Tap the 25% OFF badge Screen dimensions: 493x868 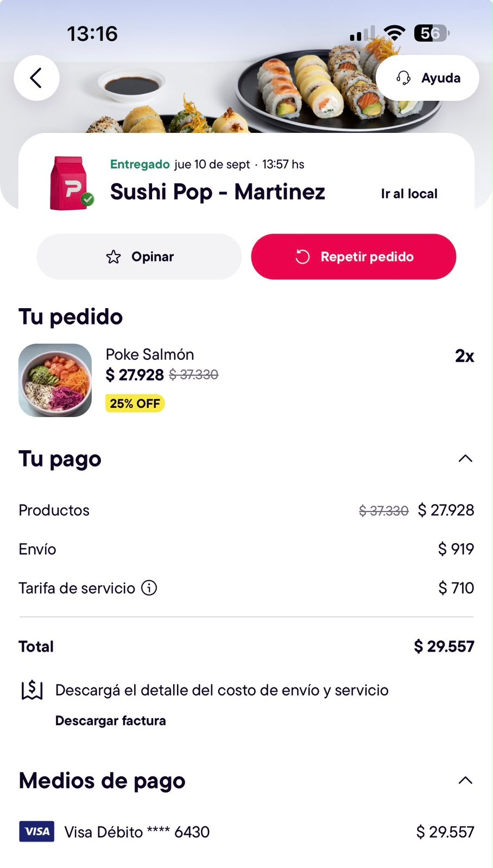(x=135, y=404)
